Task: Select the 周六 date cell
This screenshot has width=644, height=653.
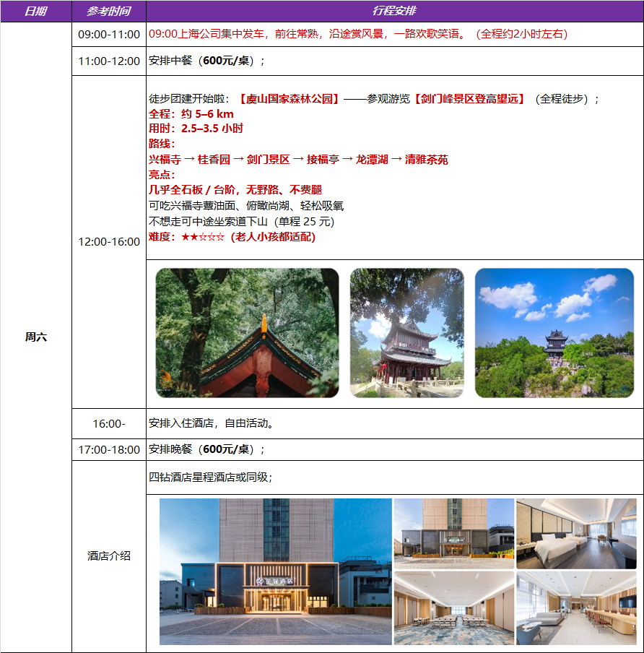Action: pos(35,337)
